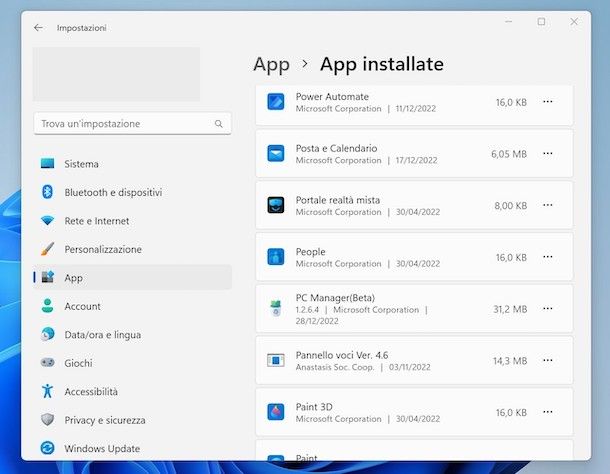Viewport: 610px width, 474px height.
Task: Select Windows Update in the sidebar
Action: point(133,448)
